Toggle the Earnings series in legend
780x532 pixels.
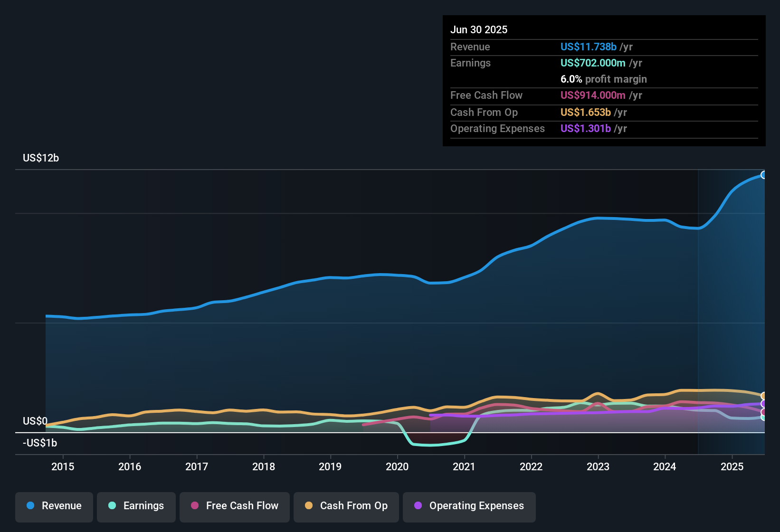tap(136, 506)
